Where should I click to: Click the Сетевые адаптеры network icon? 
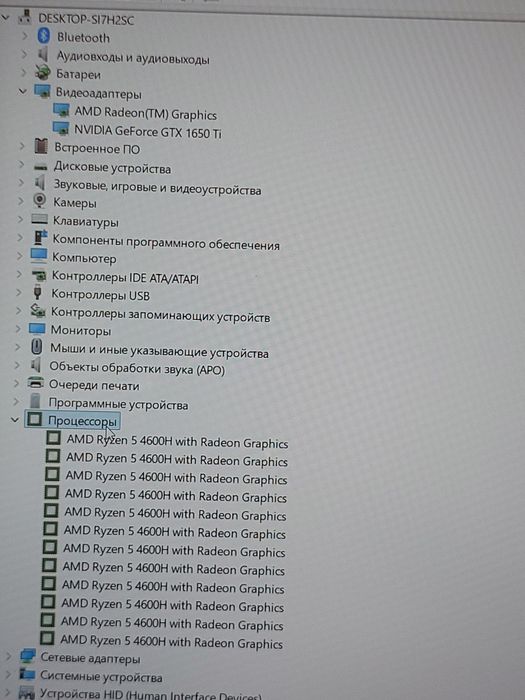click(28, 656)
